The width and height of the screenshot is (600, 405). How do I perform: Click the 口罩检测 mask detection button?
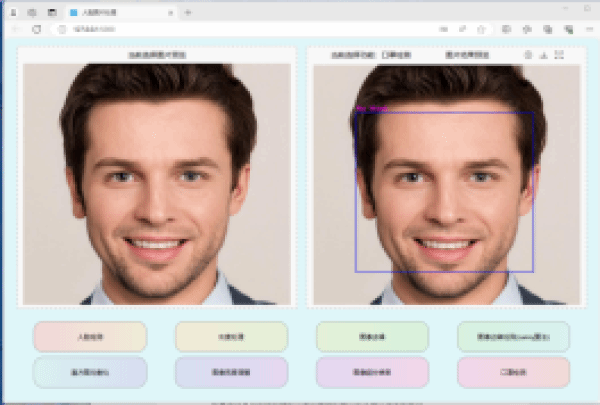(x=513, y=372)
